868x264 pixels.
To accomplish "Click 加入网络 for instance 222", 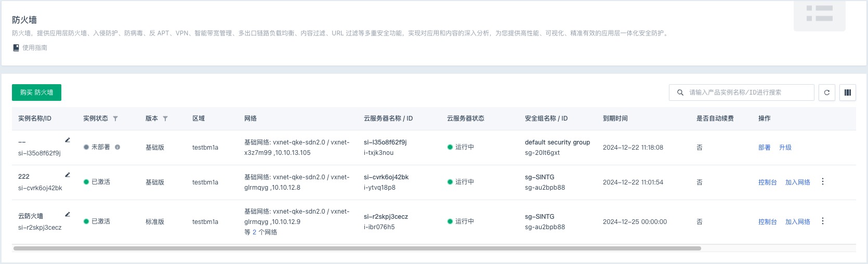I will (798, 182).
